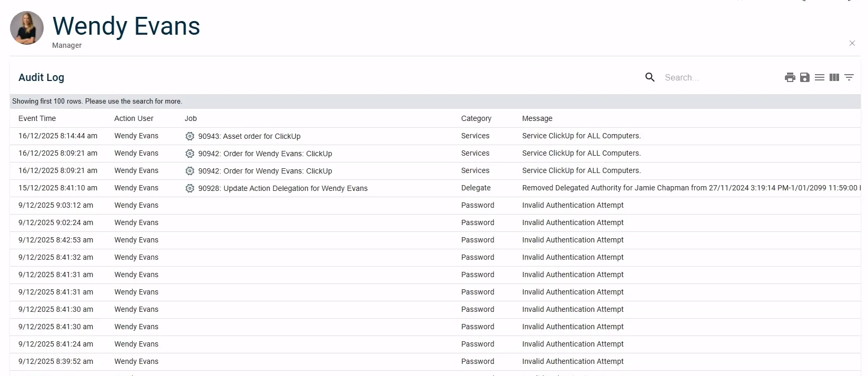This screenshot has width=868, height=376.
Task: Click Action User in the 9:03:12 row
Action: point(136,205)
